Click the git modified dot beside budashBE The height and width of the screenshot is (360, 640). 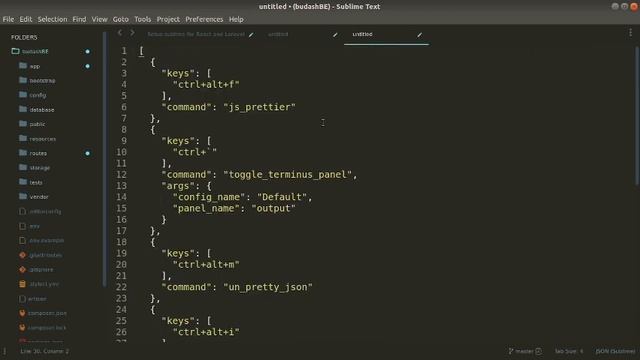pos(87,51)
